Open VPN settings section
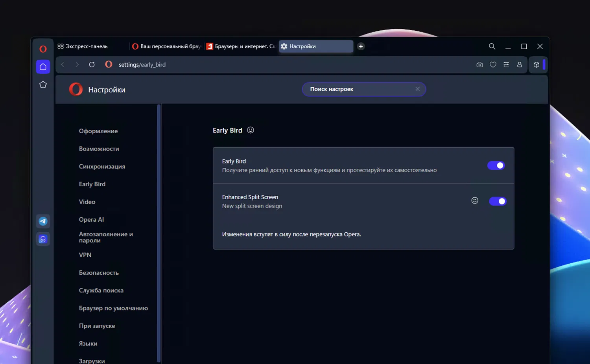 (x=85, y=255)
